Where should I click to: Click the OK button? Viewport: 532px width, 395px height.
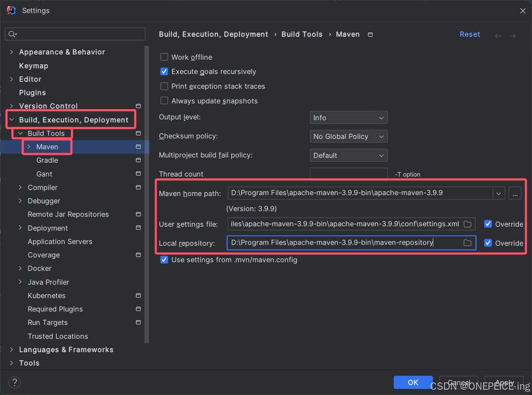(x=413, y=382)
